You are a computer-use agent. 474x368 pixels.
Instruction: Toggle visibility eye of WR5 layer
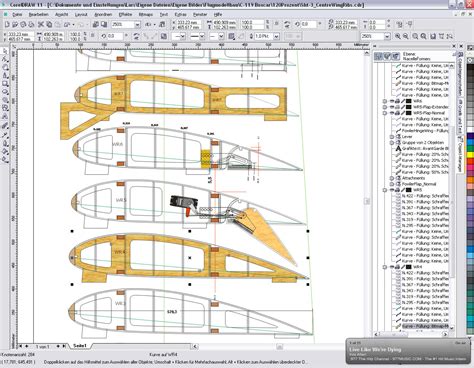click(x=391, y=190)
